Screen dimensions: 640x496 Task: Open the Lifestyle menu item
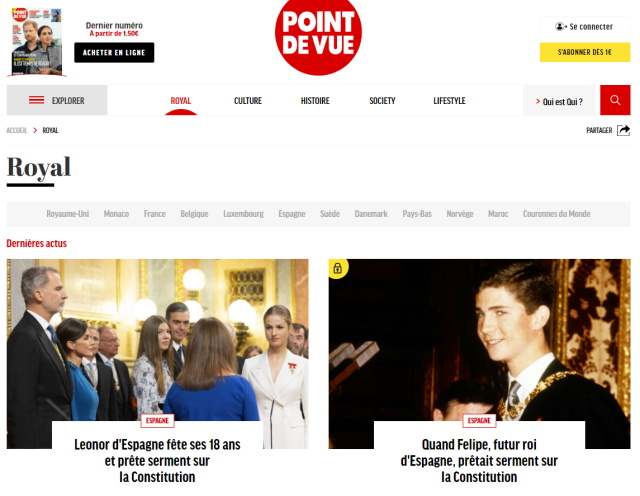(x=449, y=100)
